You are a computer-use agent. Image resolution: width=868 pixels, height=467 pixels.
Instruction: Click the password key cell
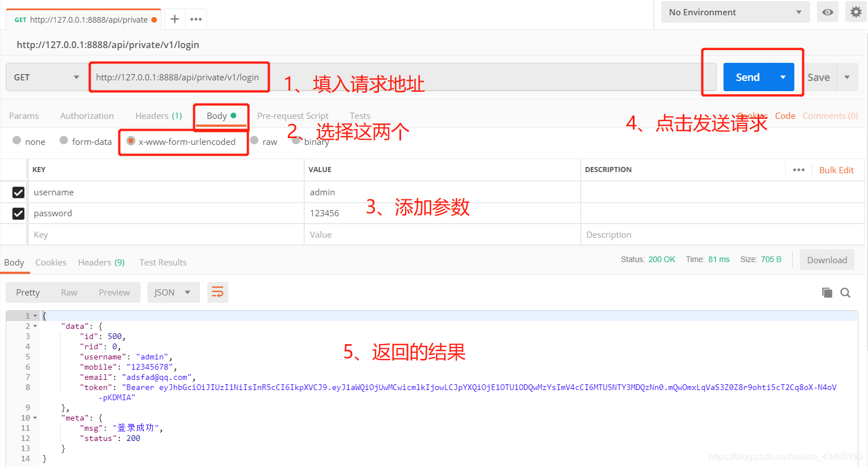166,213
